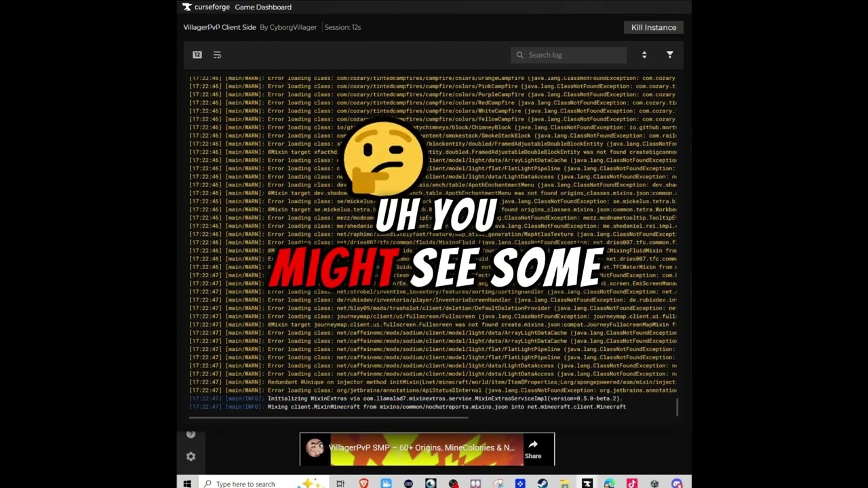Click the magnifier icon in Search log
The width and height of the screenshot is (868, 488).
point(520,55)
